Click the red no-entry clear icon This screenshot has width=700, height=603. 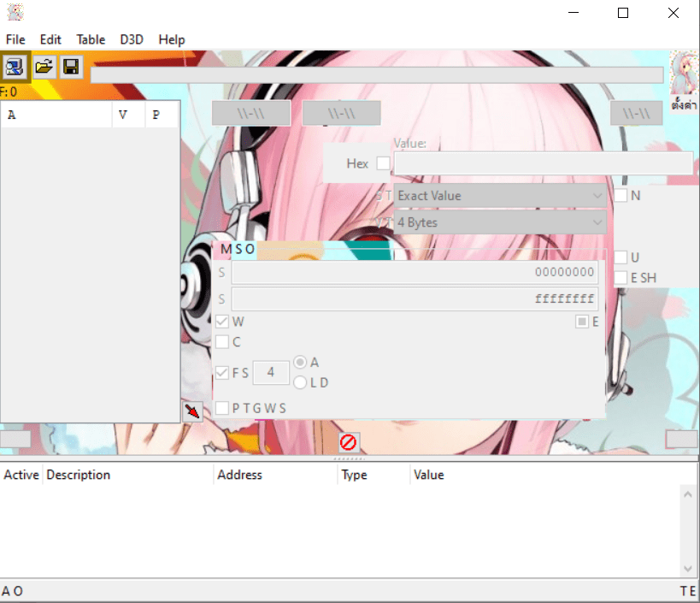click(x=348, y=442)
